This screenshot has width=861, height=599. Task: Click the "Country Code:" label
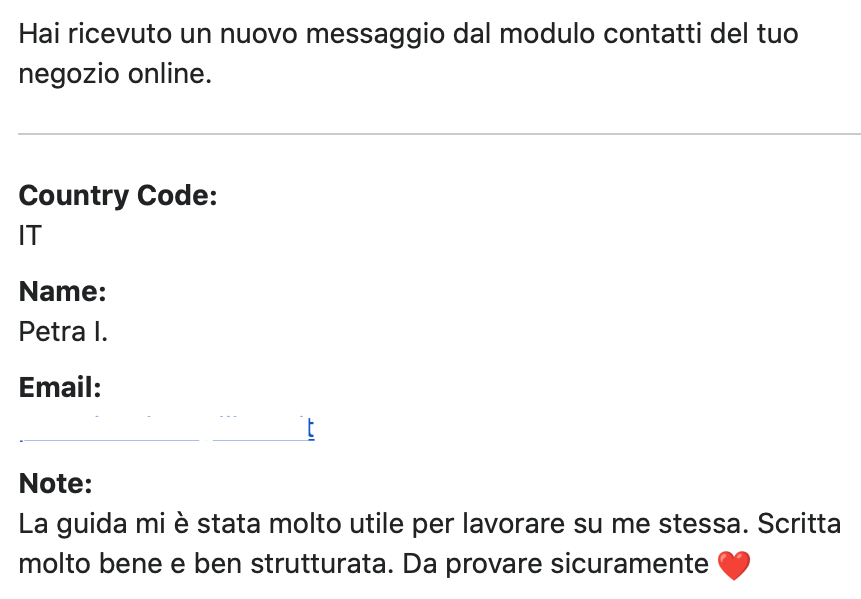pos(118,195)
